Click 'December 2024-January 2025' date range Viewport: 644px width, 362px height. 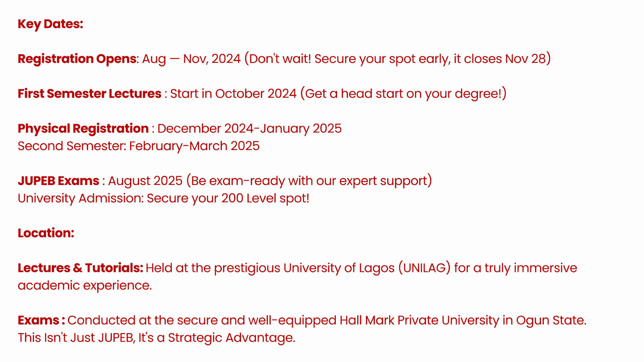[250, 129]
